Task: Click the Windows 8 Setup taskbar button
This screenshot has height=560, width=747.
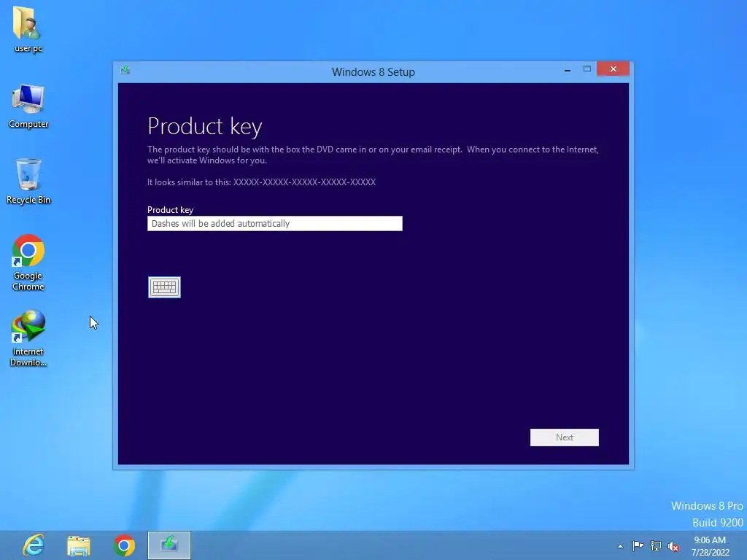Action: point(169,545)
